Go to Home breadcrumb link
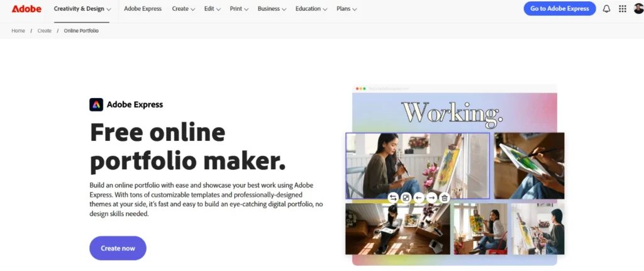 [x=18, y=31]
